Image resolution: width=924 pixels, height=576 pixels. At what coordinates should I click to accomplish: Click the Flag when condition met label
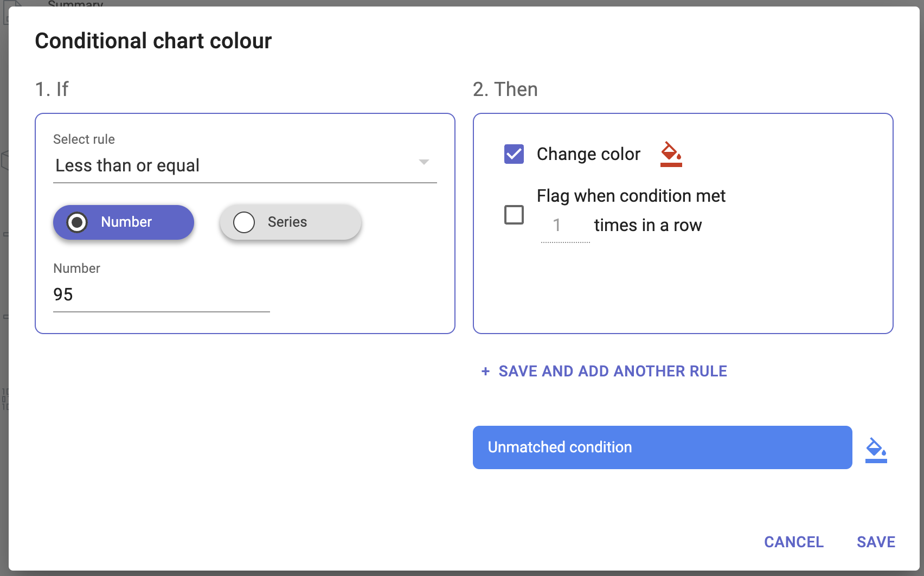click(x=631, y=196)
